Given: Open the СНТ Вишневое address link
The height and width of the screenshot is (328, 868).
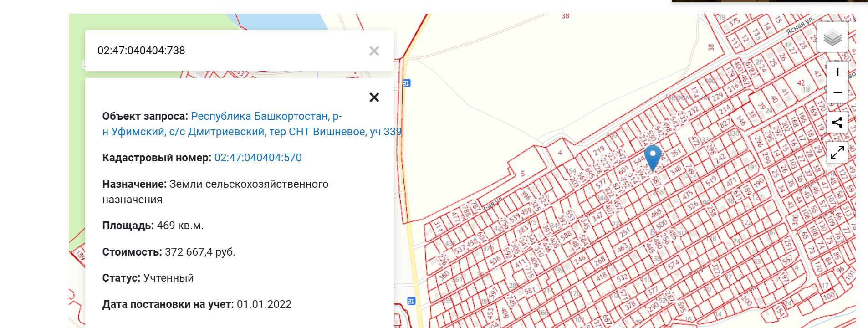Looking at the screenshot, I should pyautogui.click(x=251, y=124).
